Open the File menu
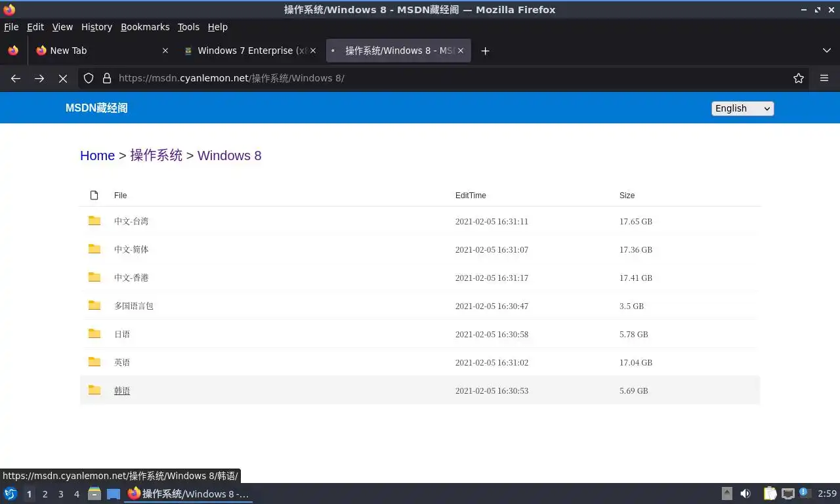The width and height of the screenshot is (840, 504). 11,27
